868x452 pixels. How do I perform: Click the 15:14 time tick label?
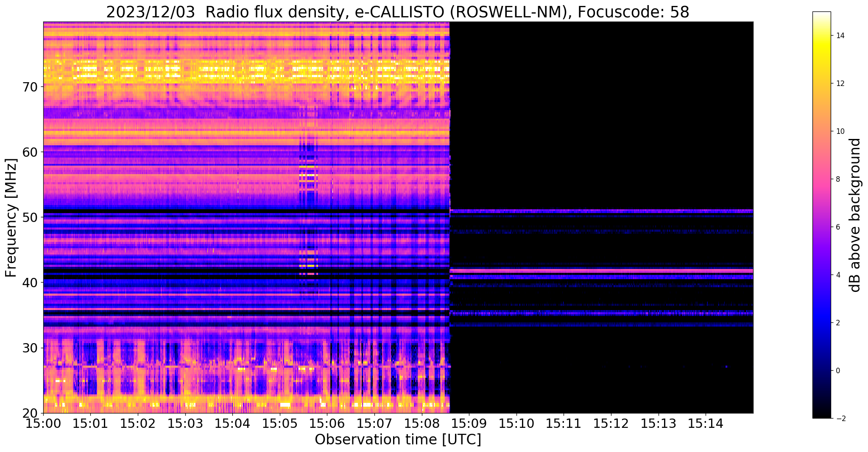tap(706, 423)
